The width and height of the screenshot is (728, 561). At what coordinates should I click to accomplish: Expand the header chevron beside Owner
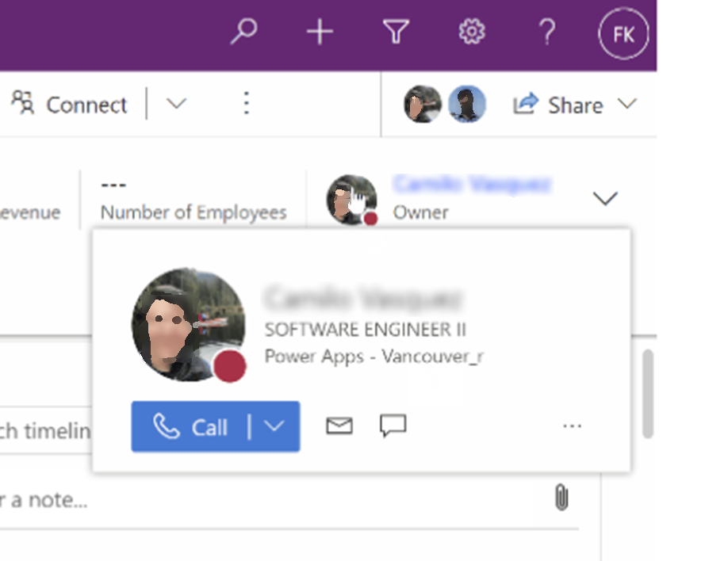605,199
